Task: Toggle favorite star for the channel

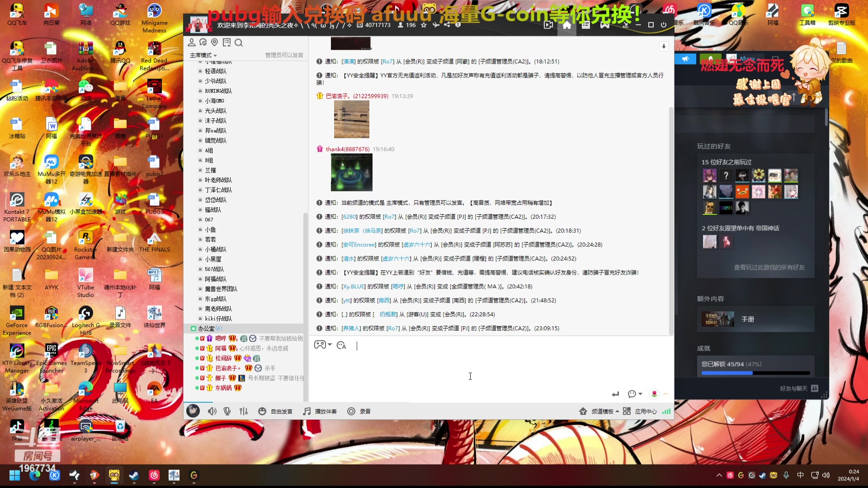Action: 424,25
